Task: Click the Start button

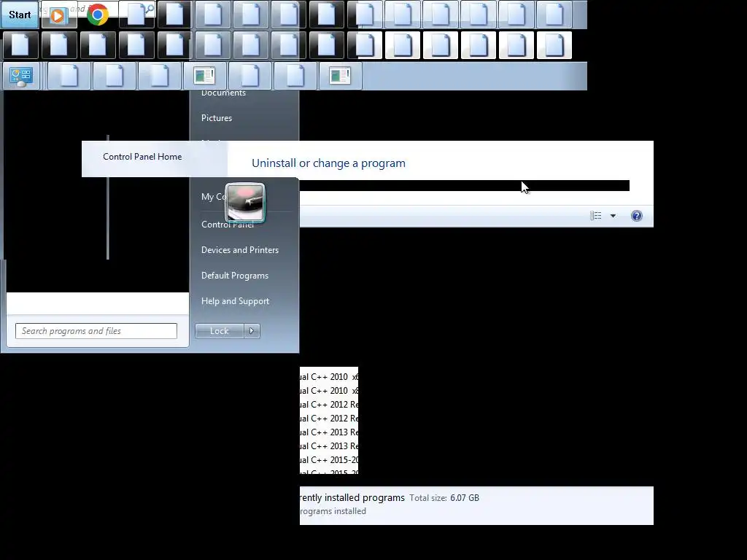Action: (20, 15)
